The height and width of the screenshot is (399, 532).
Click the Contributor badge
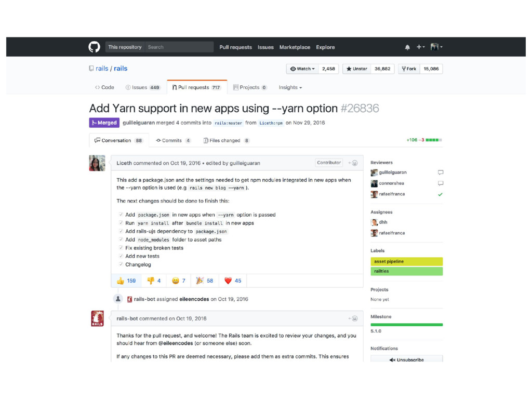click(x=329, y=163)
